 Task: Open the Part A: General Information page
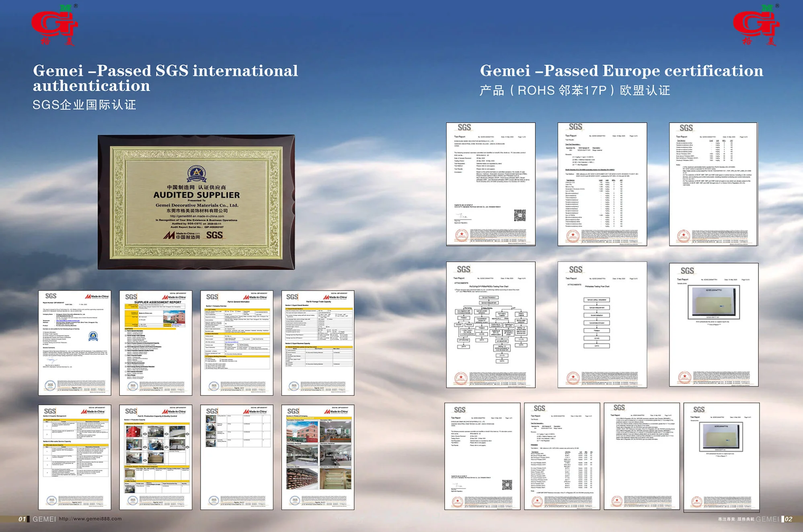tap(237, 343)
